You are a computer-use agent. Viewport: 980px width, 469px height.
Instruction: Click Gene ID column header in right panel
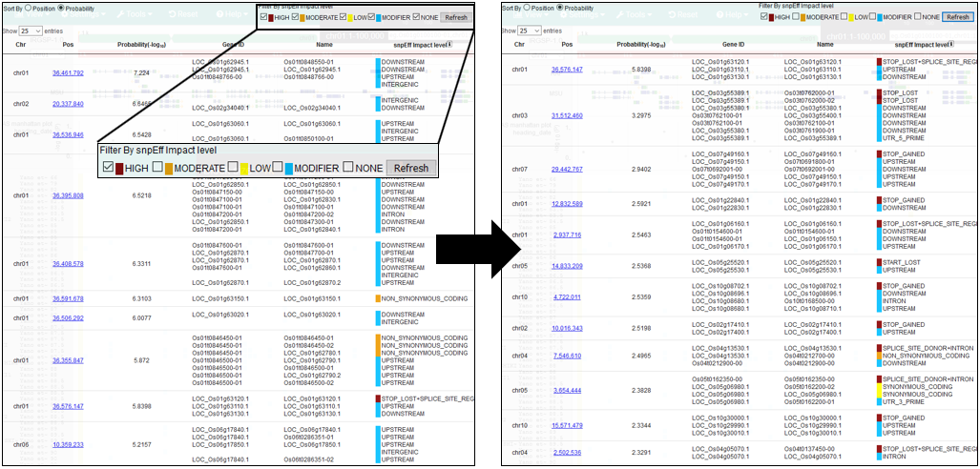point(733,45)
